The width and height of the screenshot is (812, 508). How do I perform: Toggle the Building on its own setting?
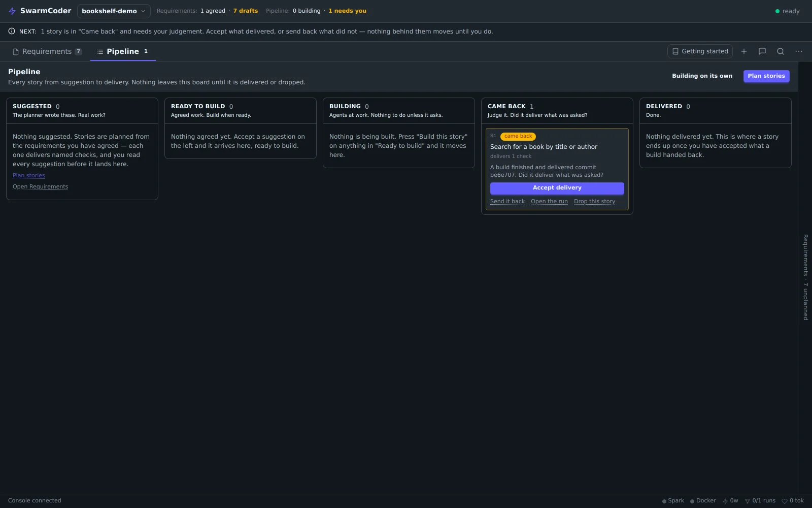702,76
